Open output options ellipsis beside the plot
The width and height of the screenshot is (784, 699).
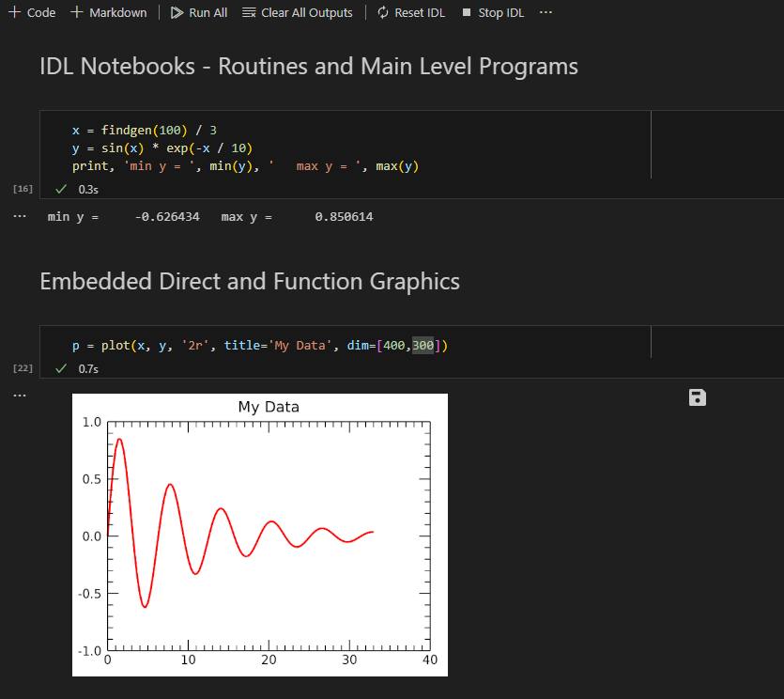[x=20, y=396]
